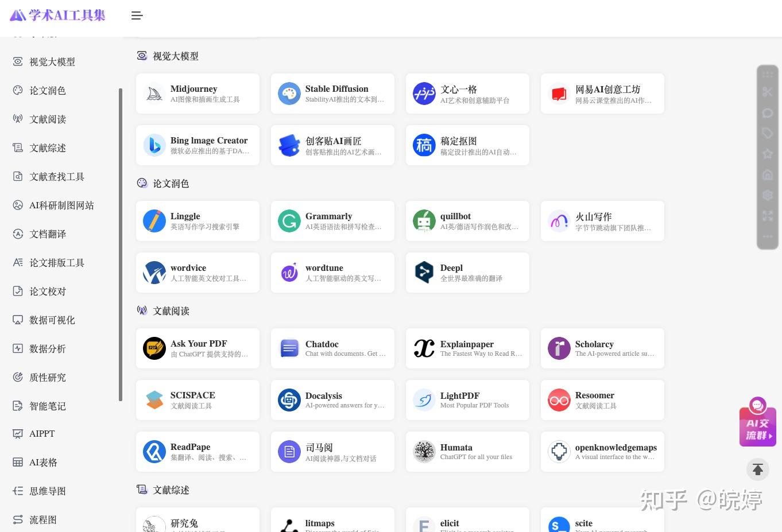The height and width of the screenshot is (532, 782).
Task: Open Bing Image Creator icon
Action: coord(154,145)
